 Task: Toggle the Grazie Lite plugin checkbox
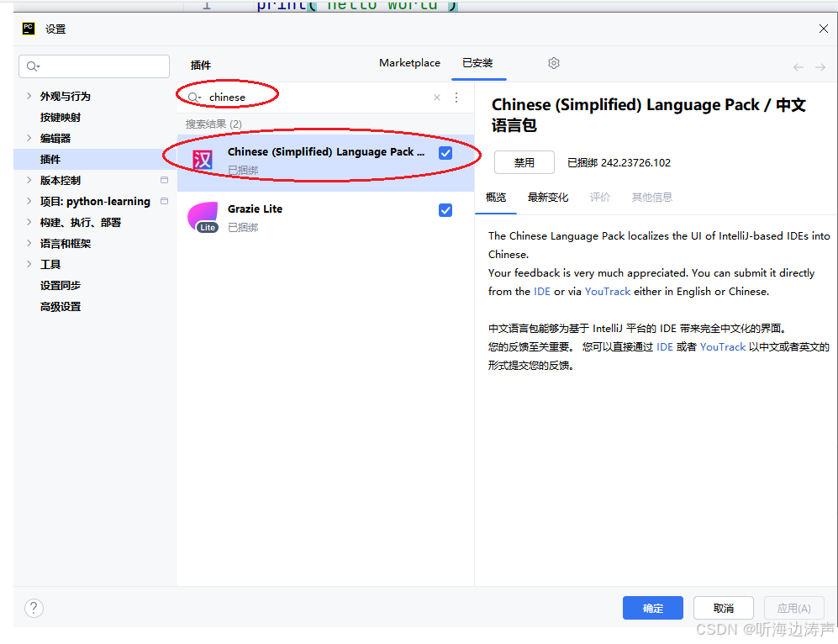(445, 210)
